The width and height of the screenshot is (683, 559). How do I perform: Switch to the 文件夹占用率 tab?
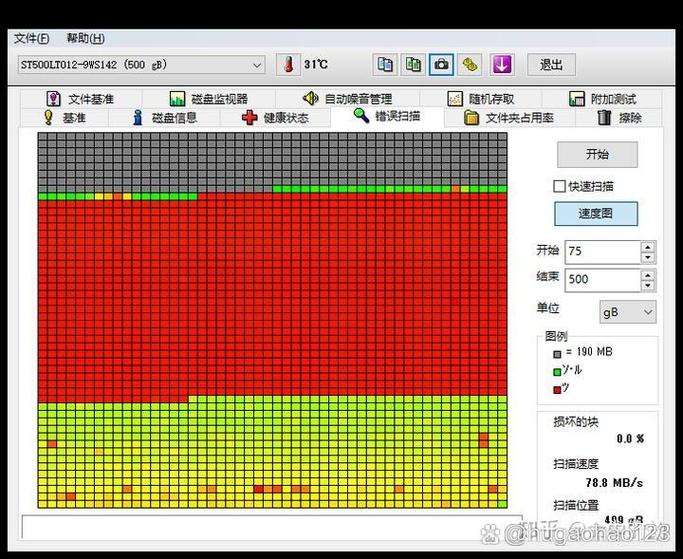pos(509,118)
